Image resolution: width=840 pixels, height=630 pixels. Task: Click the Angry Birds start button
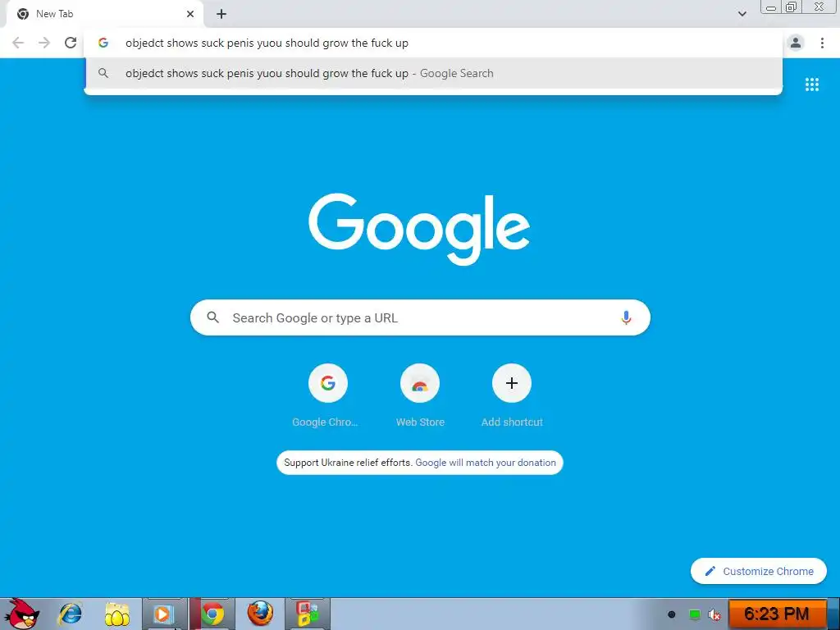(21, 614)
